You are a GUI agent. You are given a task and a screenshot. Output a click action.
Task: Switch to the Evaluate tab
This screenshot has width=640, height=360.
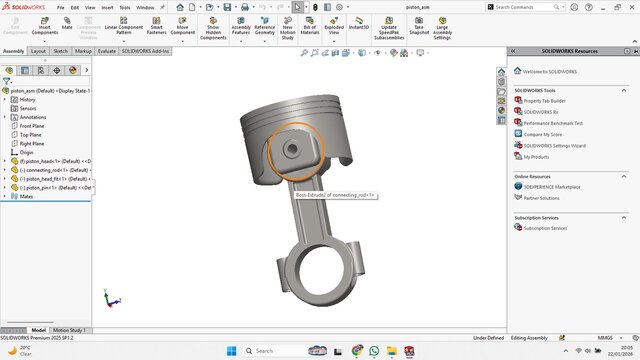click(x=107, y=51)
